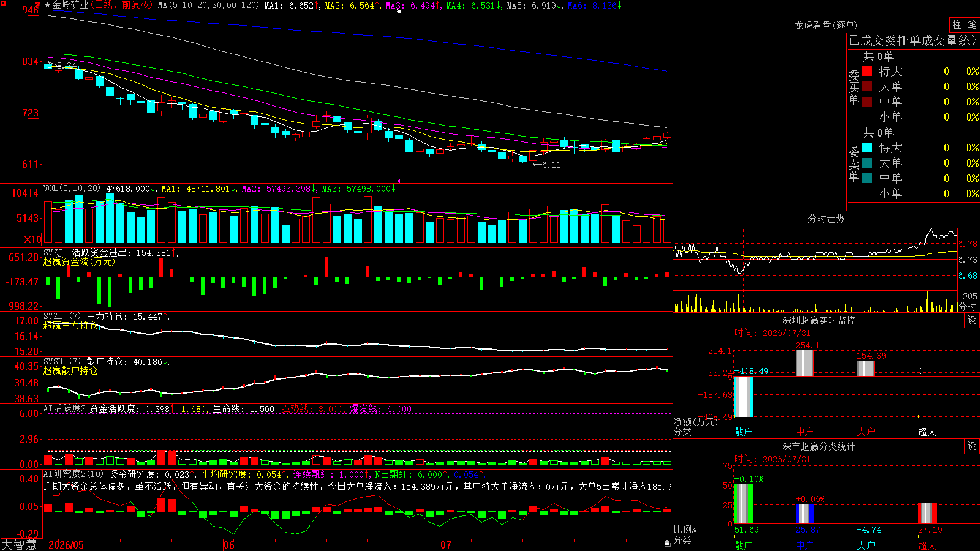The width and height of the screenshot is (980, 551).
Task: Click the small red square icon in the top-left corner
Action: coord(3,4)
